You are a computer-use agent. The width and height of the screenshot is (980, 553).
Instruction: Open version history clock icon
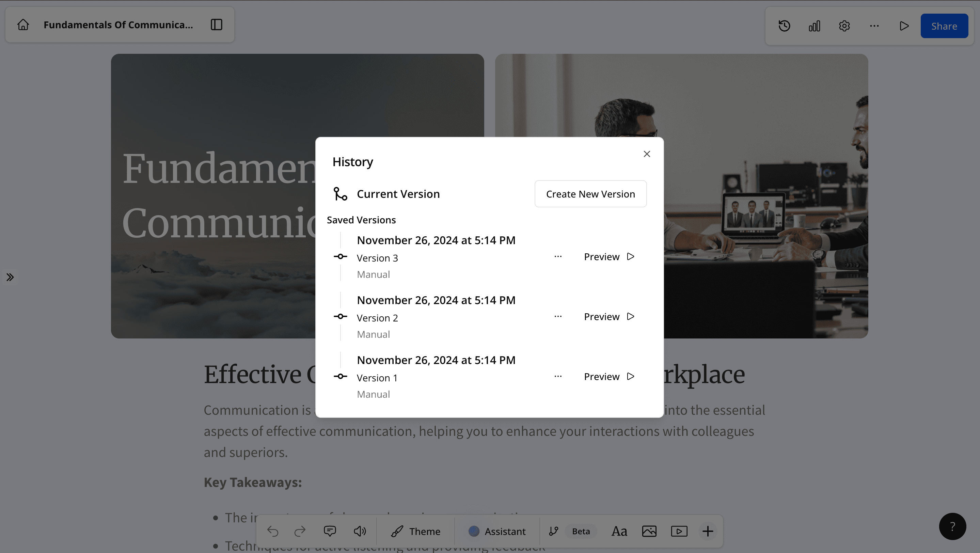[785, 26]
